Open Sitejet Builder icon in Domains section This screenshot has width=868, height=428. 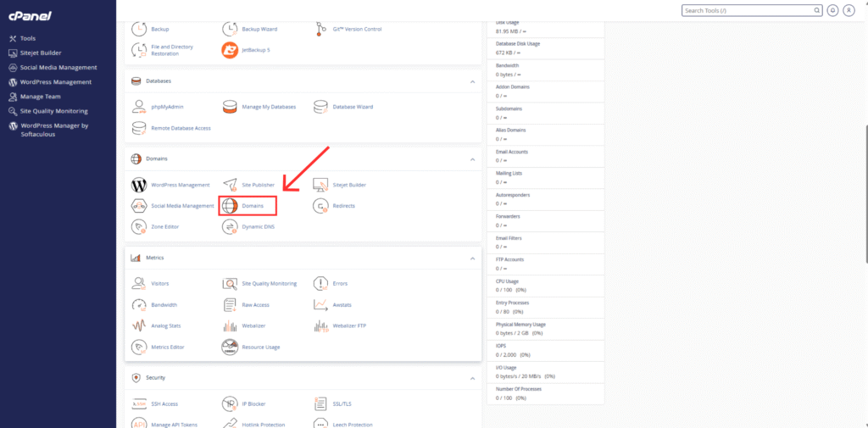(x=320, y=185)
